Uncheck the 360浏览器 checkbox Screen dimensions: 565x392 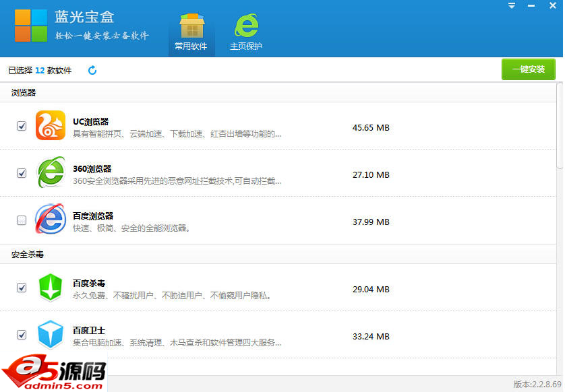(22, 173)
